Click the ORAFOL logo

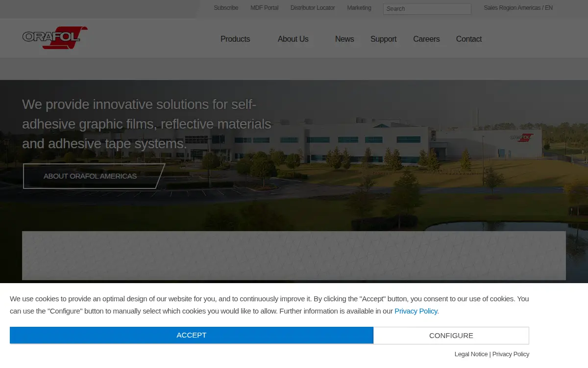[x=55, y=38]
